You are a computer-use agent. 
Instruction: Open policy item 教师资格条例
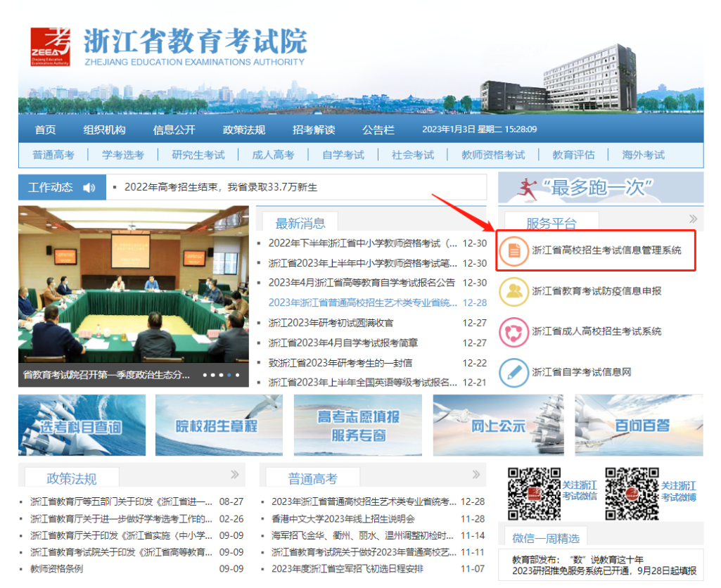pos(56,569)
